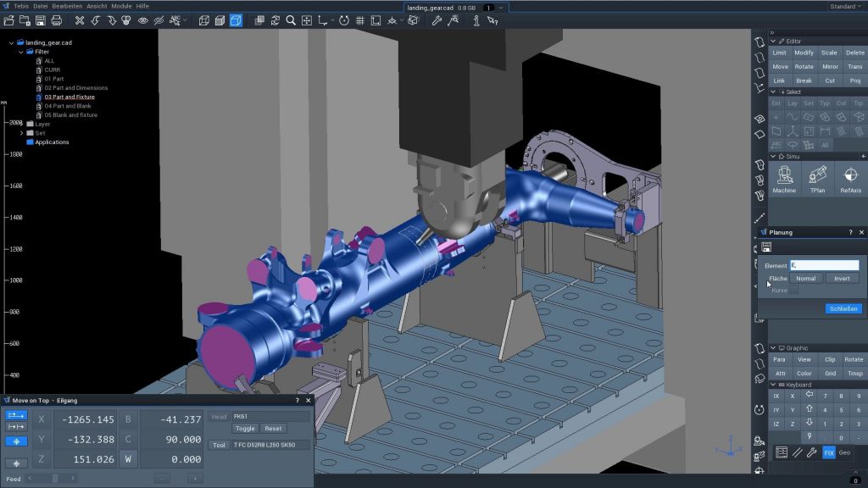Click the Element input field

(x=824, y=265)
